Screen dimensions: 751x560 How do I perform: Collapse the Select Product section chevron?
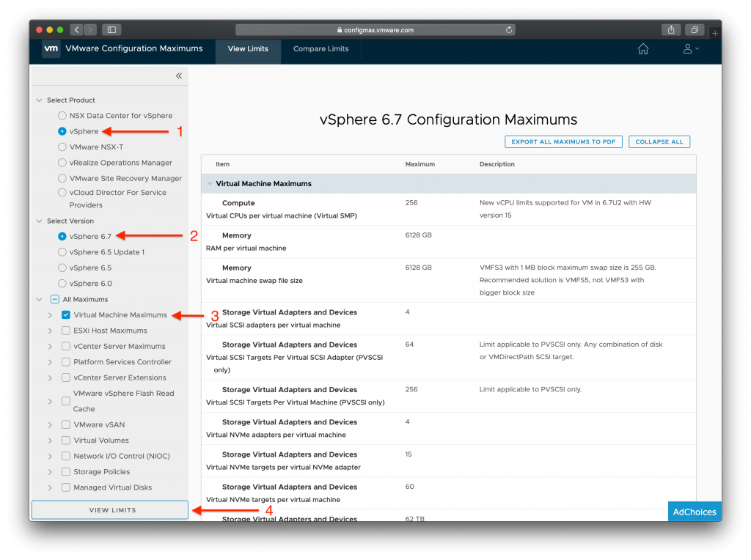pyautogui.click(x=40, y=100)
